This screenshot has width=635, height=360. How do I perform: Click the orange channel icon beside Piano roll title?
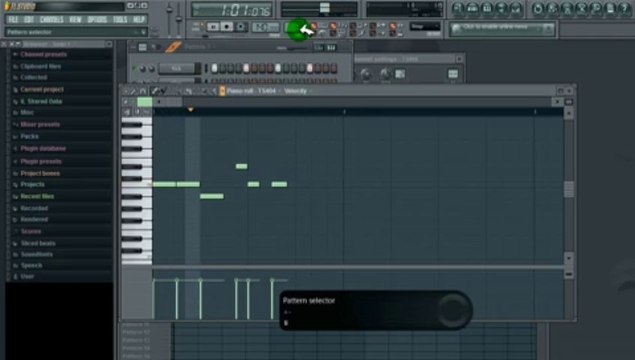(222, 91)
